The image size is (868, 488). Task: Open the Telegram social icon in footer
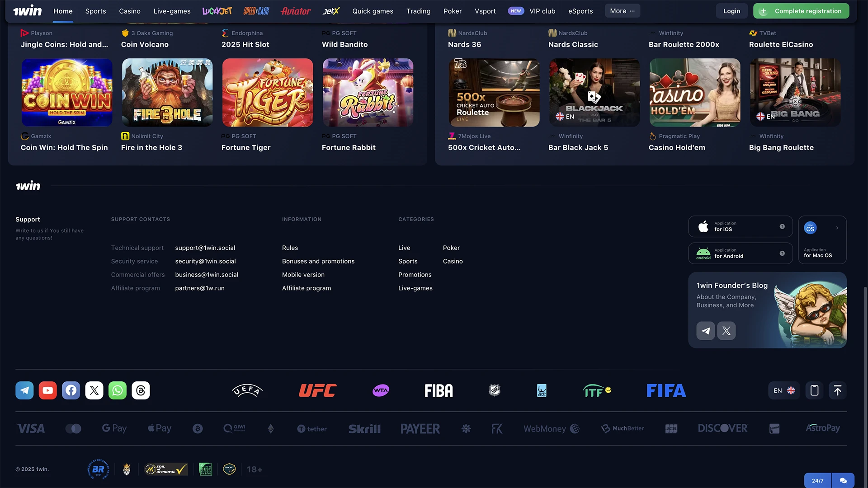(24, 390)
